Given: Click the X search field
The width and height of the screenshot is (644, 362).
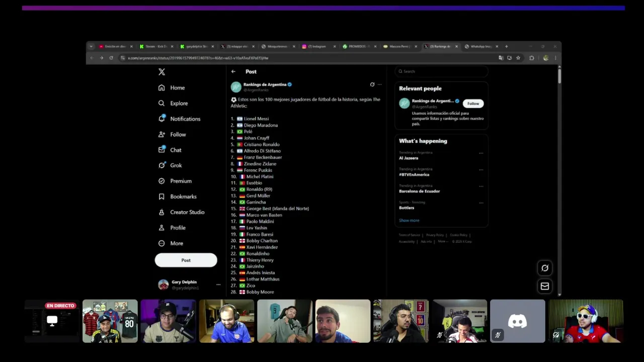Looking at the screenshot, I should point(441,71).
